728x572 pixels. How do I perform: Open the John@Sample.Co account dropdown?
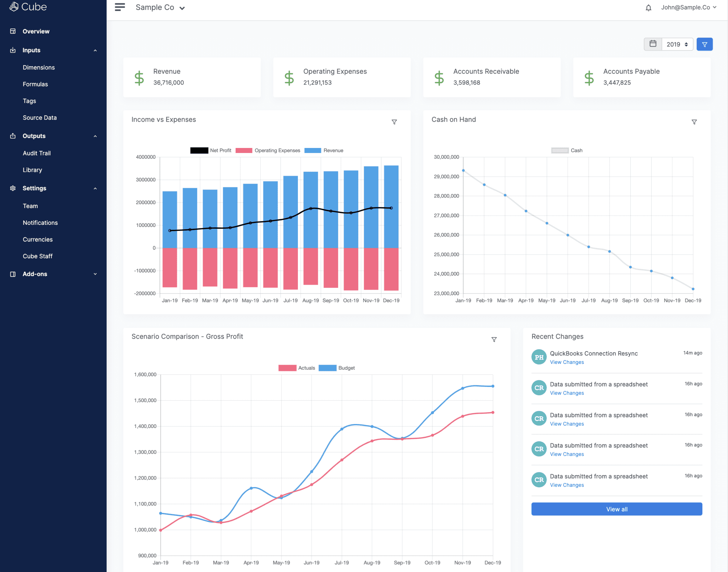click(688, 7)
